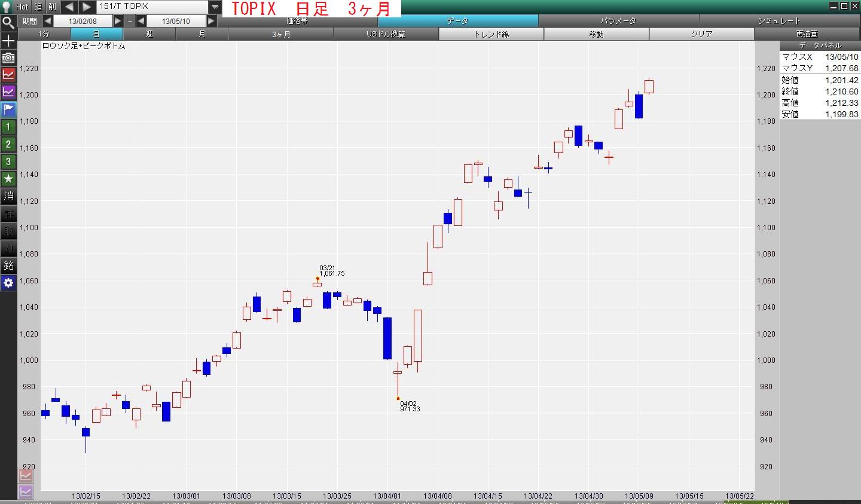Screen dimensions: 861x504
Task: Click the purple chart icon in sidebar
Action: 8,92
